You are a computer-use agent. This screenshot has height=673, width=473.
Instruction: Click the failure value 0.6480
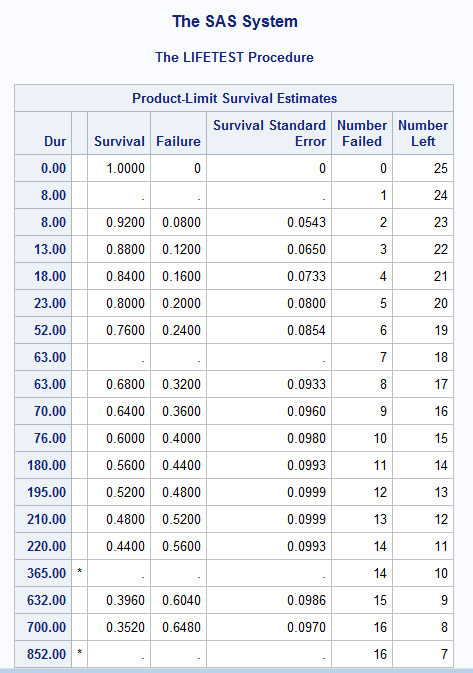pyautogui.click(x=181, y=627)
